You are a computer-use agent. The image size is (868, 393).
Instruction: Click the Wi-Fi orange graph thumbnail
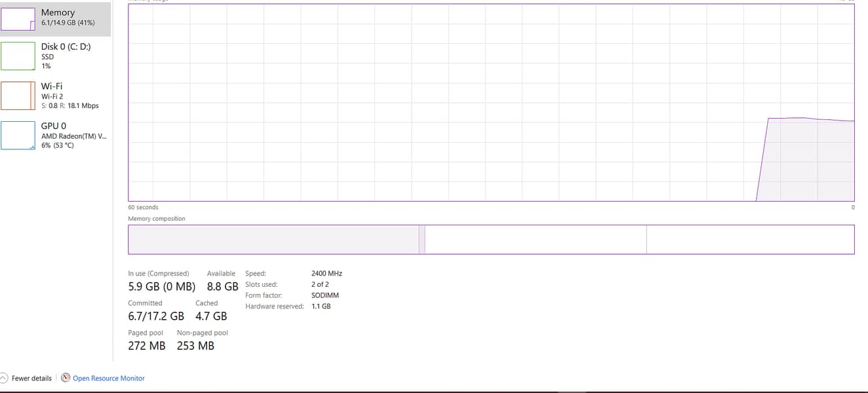18,96
